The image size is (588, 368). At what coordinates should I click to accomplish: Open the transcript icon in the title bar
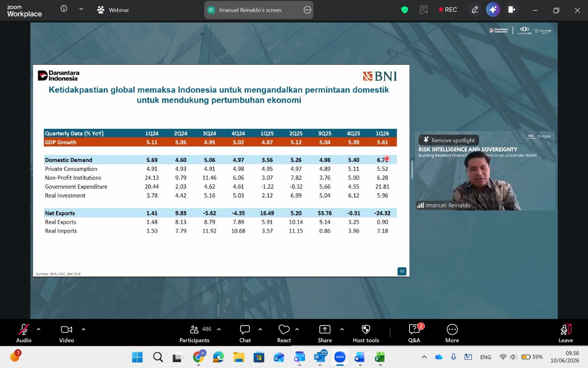coord(424,10)
